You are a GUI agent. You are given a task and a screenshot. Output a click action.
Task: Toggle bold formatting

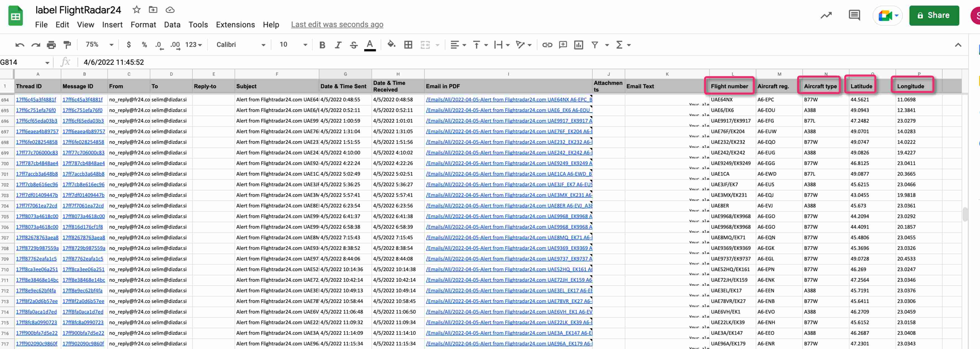coord(322,45)
